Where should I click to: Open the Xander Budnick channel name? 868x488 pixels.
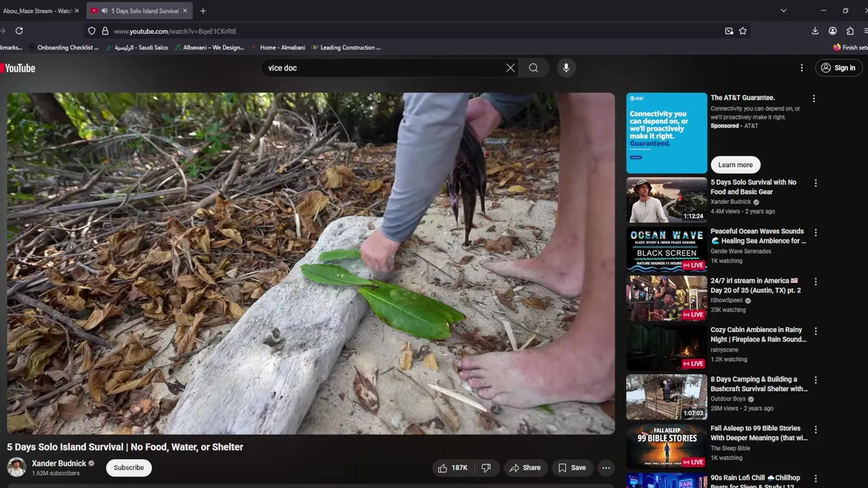[59, 464]
